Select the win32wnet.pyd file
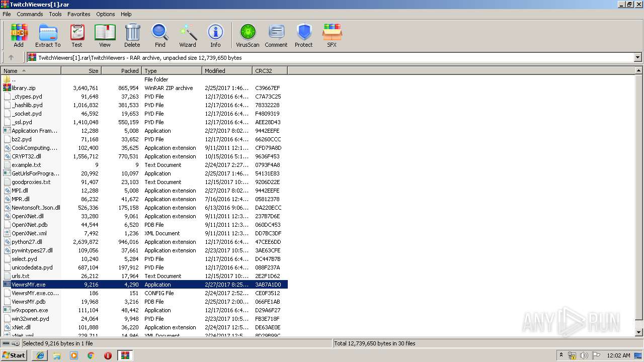This screenshot has height=362, width=644. coord(30,319)
